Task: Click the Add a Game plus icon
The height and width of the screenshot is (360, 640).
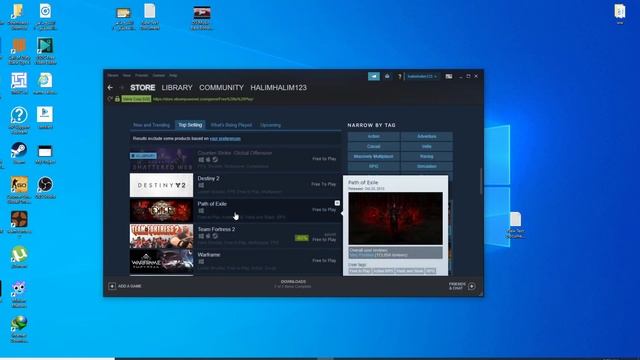Action: click(112, 286)
